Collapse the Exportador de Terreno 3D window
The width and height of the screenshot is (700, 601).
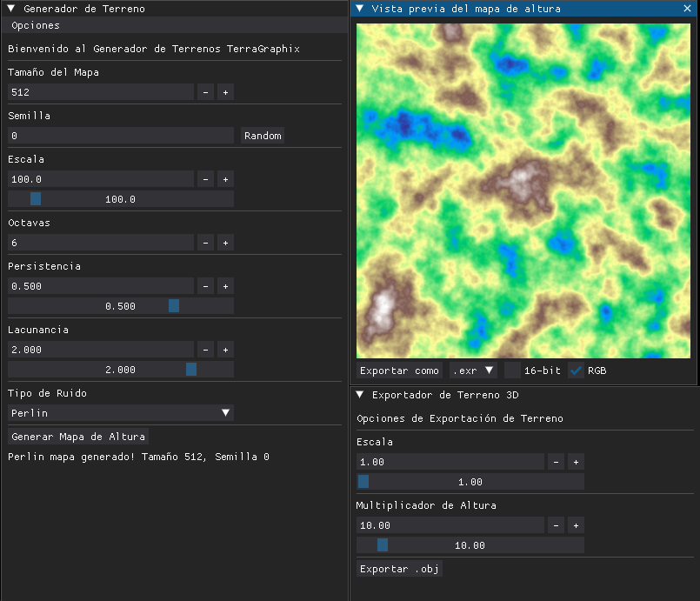pyautogui.click(x=360, y=395)
